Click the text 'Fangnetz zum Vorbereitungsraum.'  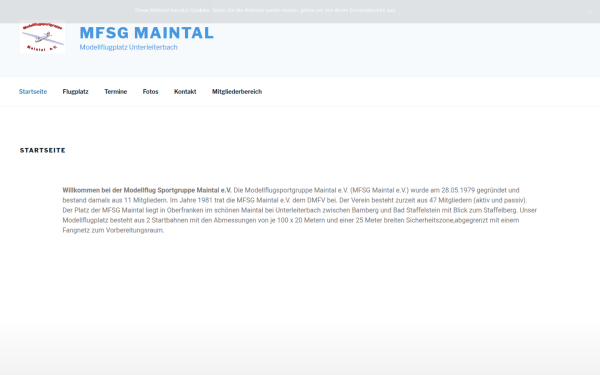(113, 230)
